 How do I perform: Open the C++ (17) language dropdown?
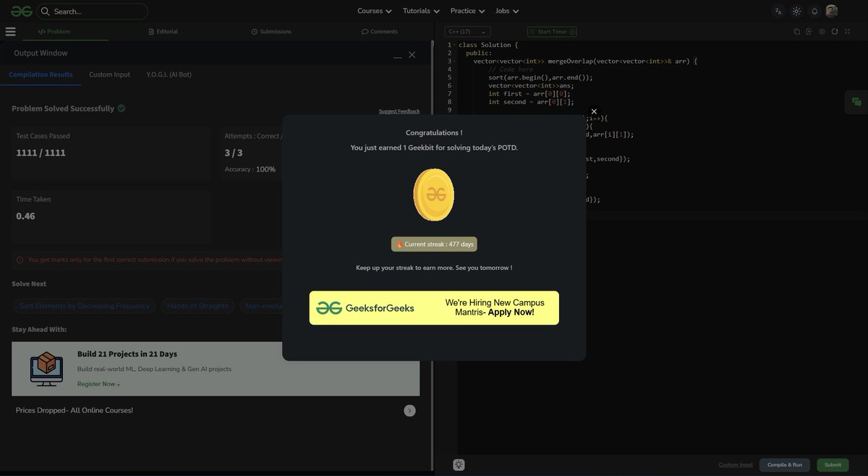pos(467,32)
